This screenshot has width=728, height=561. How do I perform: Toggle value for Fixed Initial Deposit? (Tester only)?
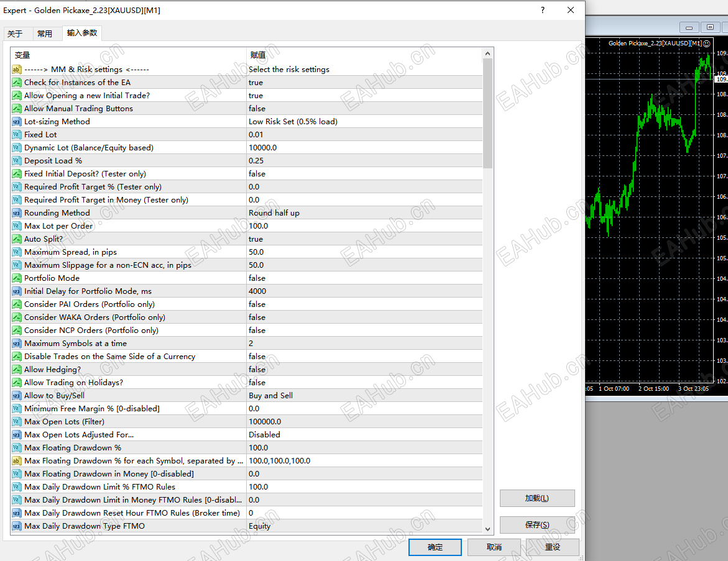click(x=364, y=174)
